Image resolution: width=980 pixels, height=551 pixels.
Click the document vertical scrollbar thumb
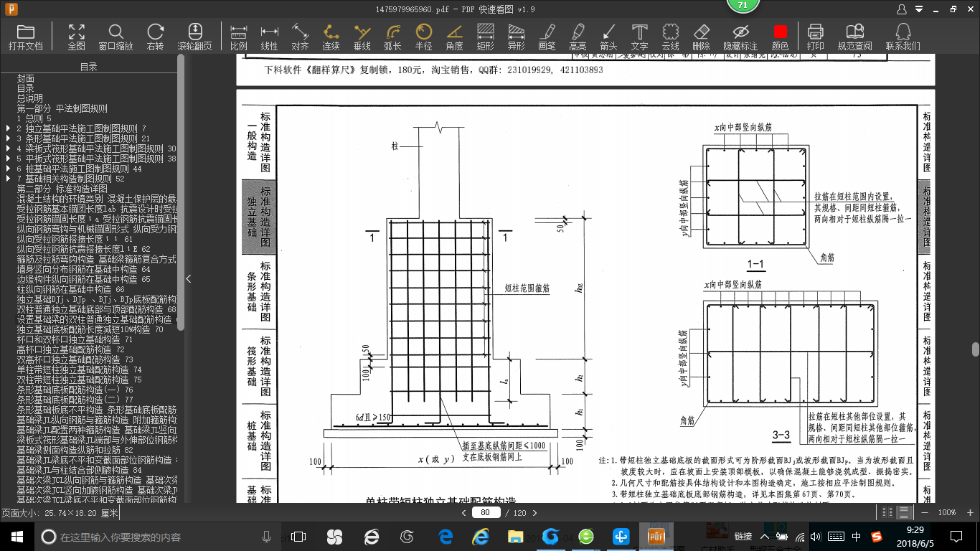tap(976, 349)
